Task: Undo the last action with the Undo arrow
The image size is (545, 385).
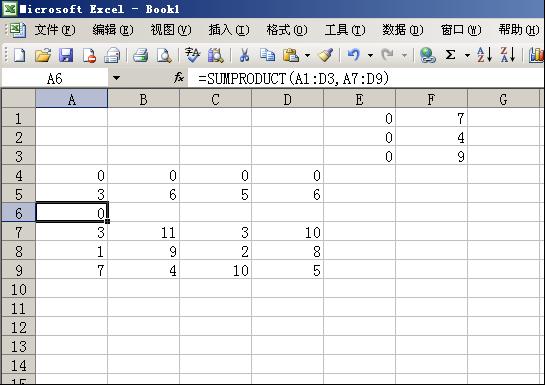Action: point(353,55)
